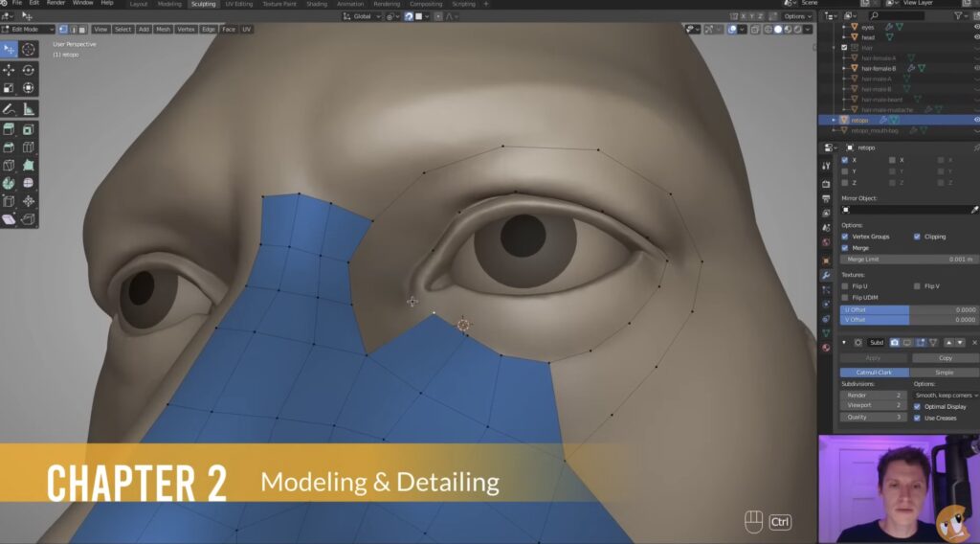Disable the Vertex Groups option
This screenshot has height=544, width=980.
pyautogui.click(x=845, y=237)
